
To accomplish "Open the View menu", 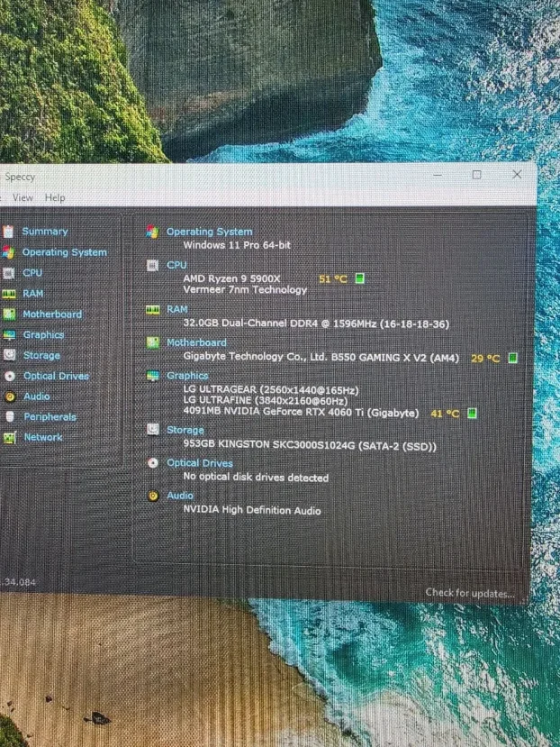I will [x=23, y=197].
